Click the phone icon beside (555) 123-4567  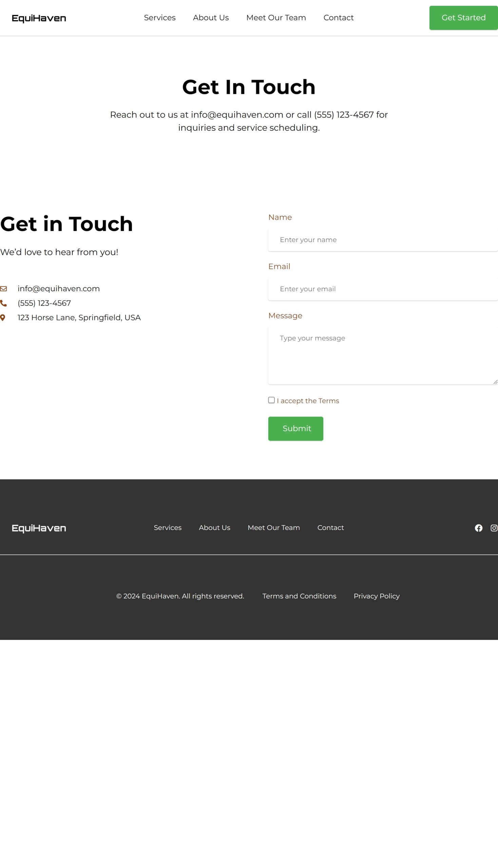[3, 303]
